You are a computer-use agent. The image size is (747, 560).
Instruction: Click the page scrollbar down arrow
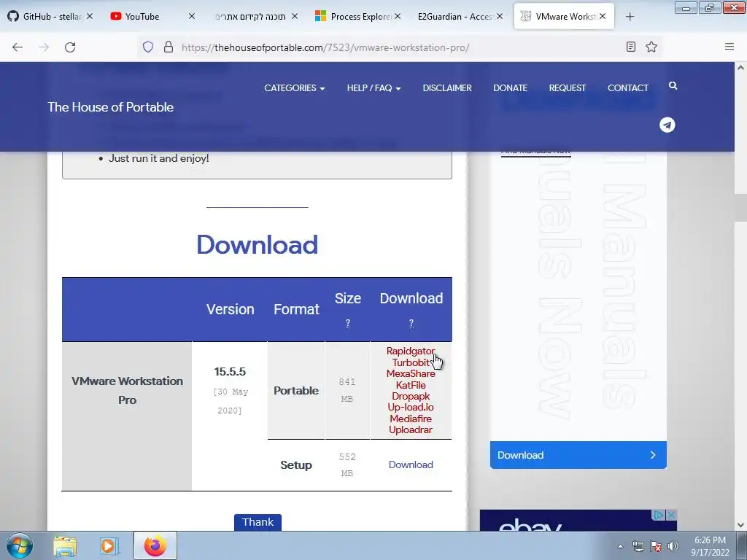coord(740,525)
